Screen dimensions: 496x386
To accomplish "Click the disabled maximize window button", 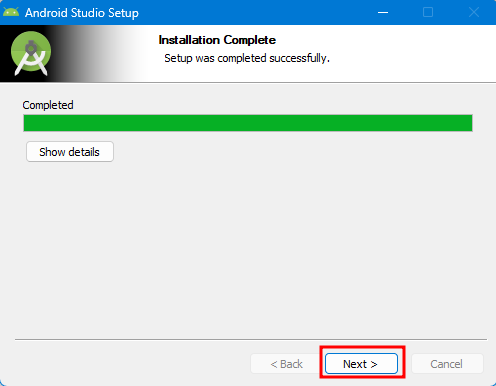I will coord(428,12).
